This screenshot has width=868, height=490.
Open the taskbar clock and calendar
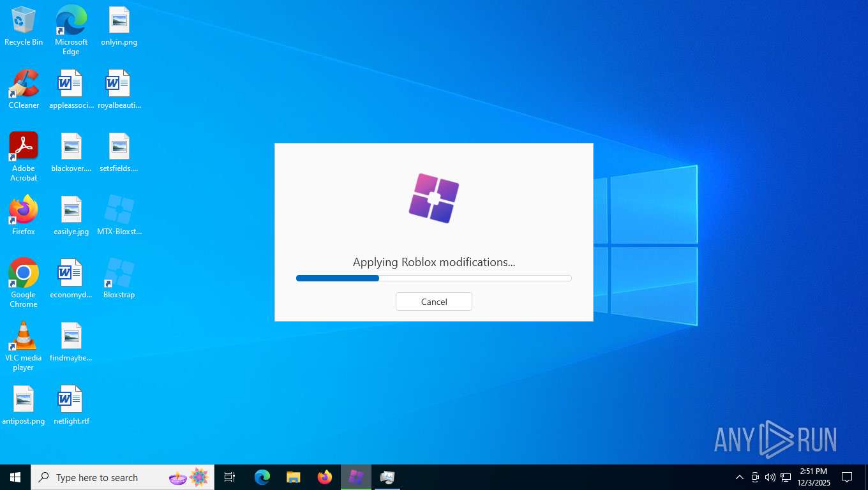(x=814, y=477)
